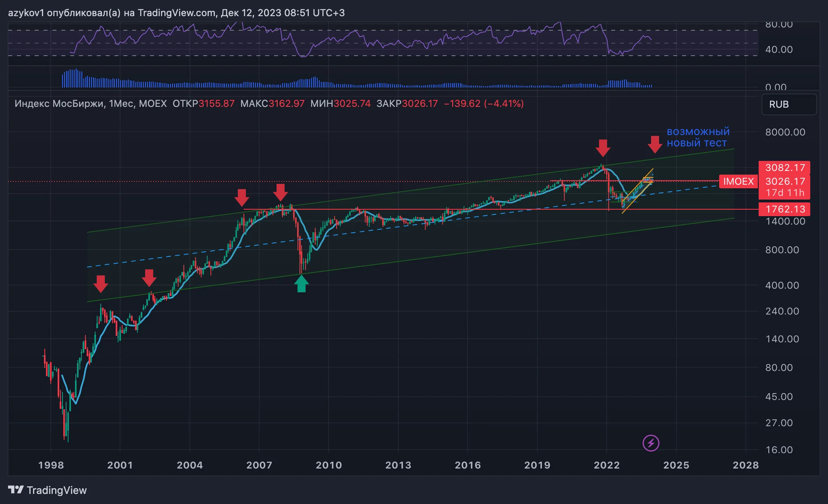Click the 1400.00 price axis label
Image resolution: width=828 pixels, height=504 pixels.
pyautogui.click(x=785, y=221)
